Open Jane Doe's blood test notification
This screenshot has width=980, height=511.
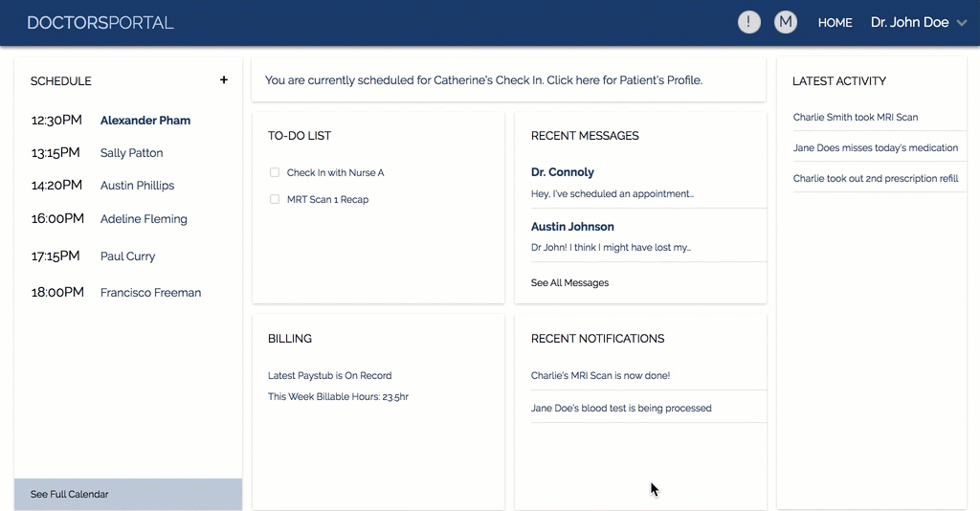tap(620, 408)
